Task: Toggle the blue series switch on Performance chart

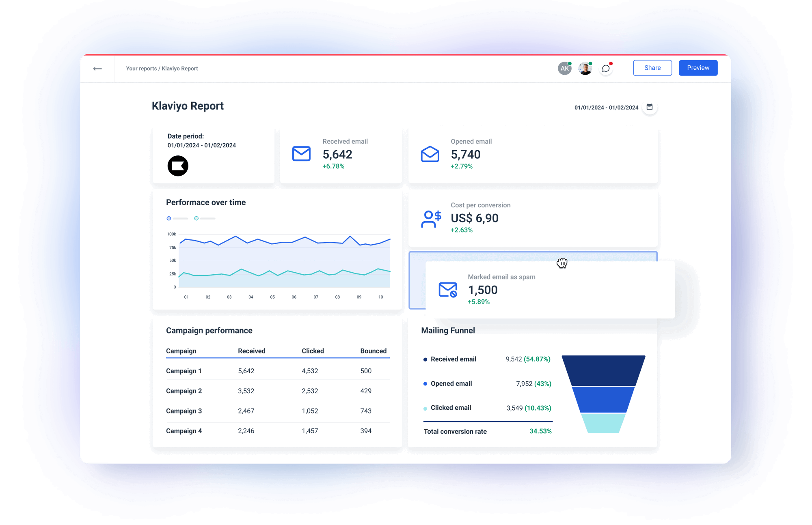Action: 168,218
